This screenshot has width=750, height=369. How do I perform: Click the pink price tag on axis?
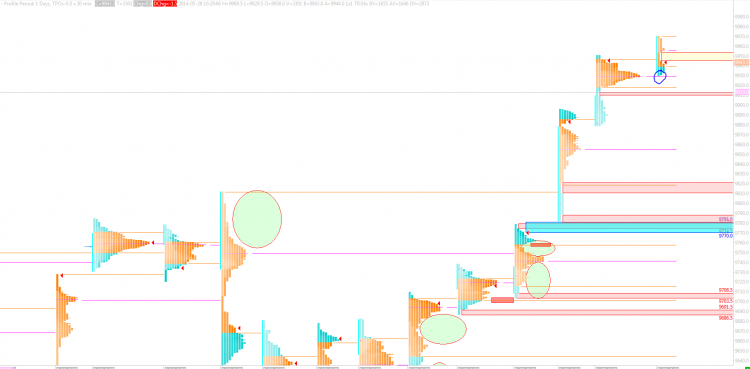(x=742, y=91)
